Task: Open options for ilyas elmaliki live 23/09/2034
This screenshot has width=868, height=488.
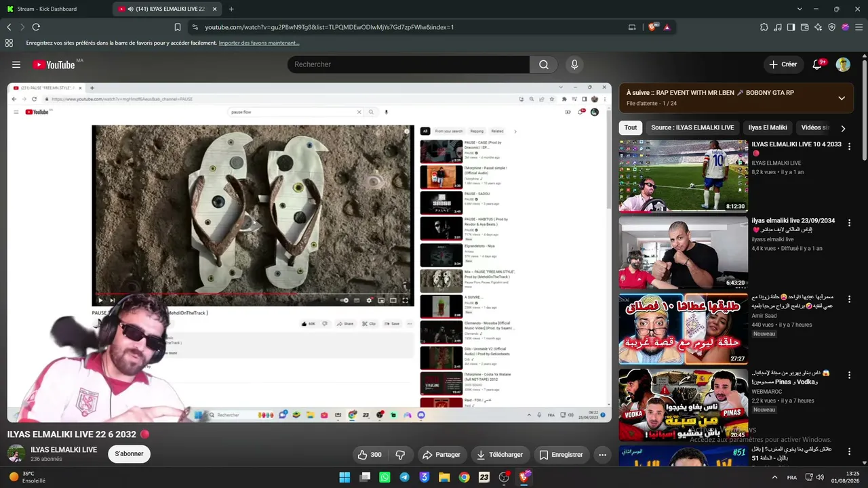Action: click(x=849, y=223)
